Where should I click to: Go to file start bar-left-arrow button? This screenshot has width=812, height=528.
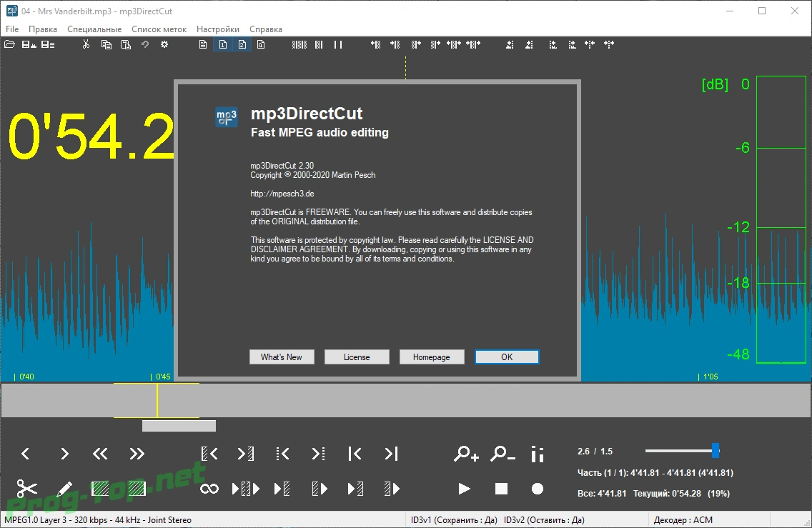[x=355, y=454]
